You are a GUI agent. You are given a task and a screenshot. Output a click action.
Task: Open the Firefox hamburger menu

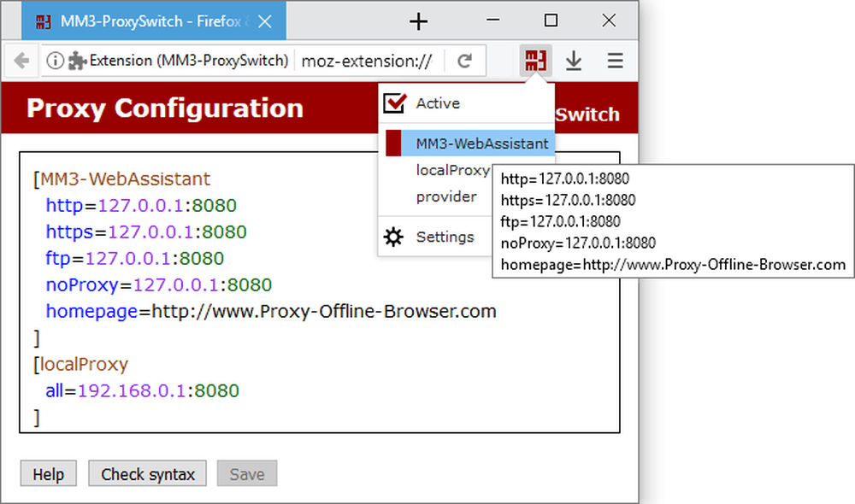pyautogui.click(x=615, y=61)
